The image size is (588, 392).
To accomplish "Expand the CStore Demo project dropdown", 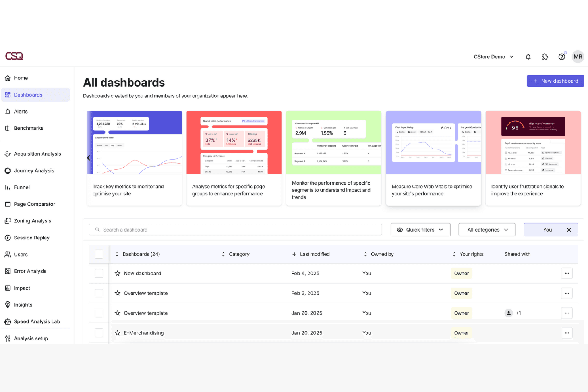I will (x=493, y=57).
